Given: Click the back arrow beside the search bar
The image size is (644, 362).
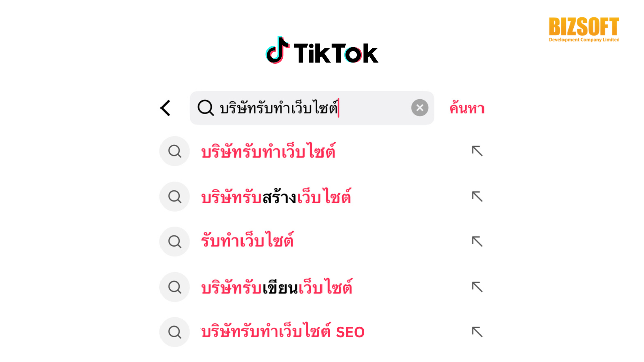Looking at the screenshot, I should [165, 108].
